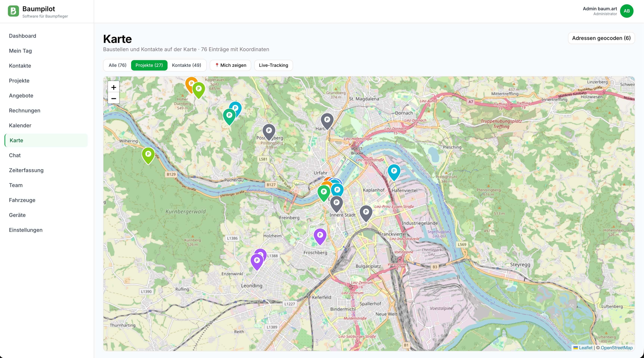The image size is (644, 358).
Task: Enable Live-Tracking
Action: coord(273,65)
